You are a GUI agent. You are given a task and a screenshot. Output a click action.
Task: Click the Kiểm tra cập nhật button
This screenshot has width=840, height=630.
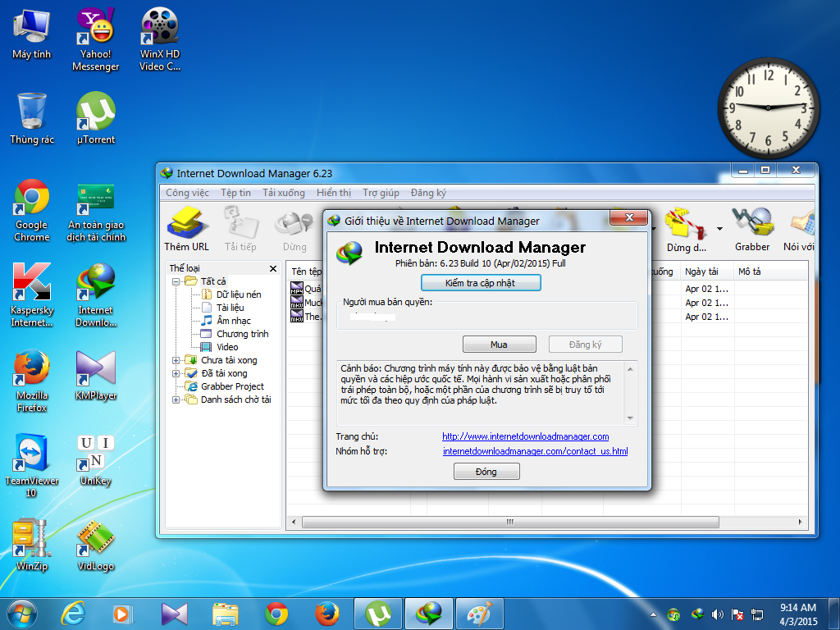pos(481,283)
